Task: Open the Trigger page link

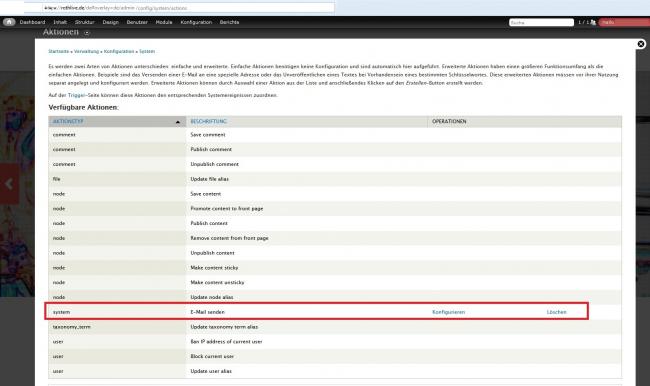Action: coord(76,95)
